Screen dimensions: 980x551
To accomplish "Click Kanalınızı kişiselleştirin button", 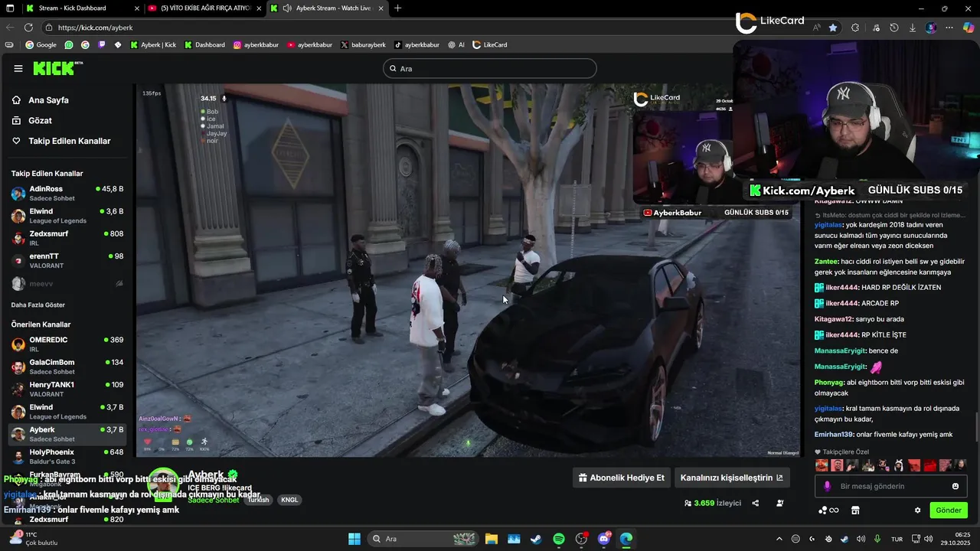I will pos(732,478).
